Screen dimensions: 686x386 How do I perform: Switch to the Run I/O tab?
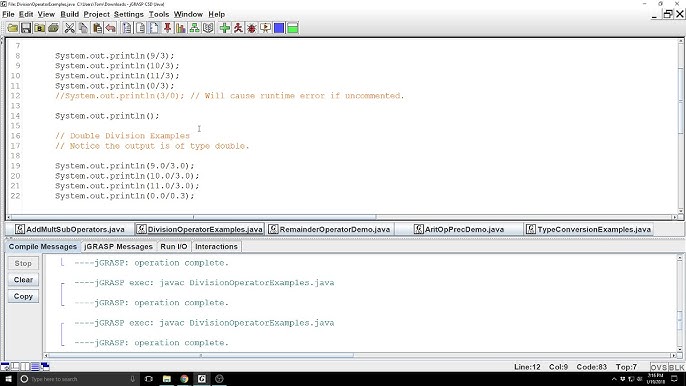click(174, 246)
